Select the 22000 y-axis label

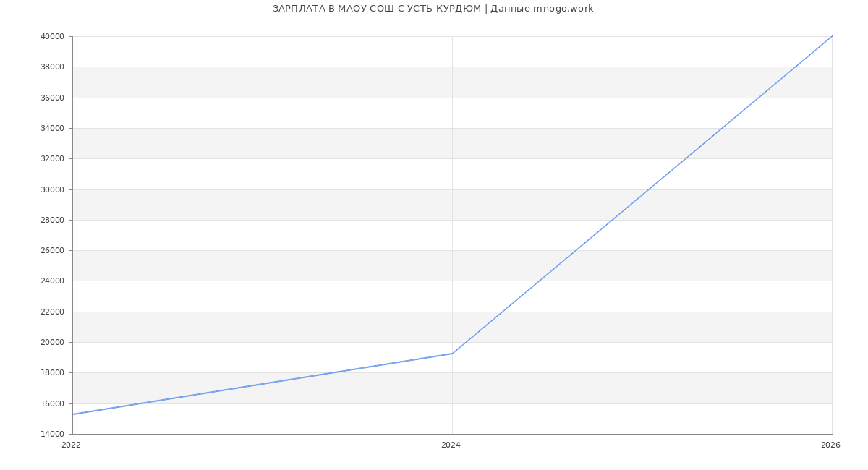click(53, 312)
